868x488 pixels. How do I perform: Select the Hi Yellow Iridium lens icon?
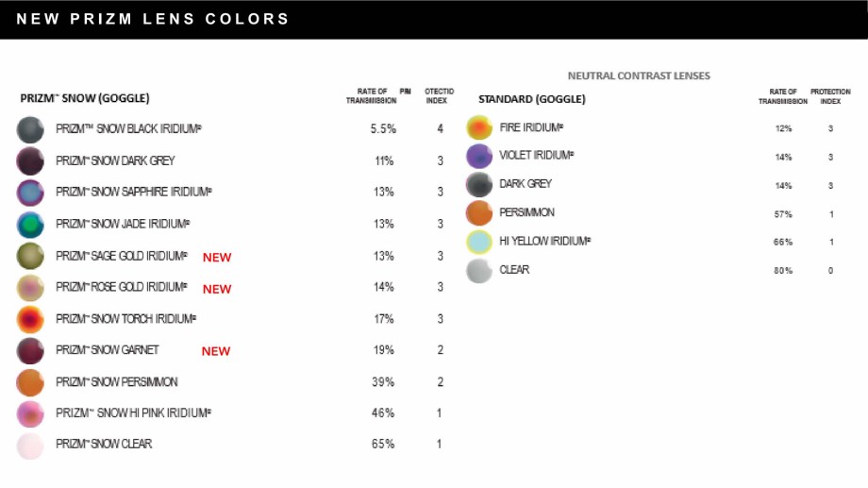tap(479, 242)
